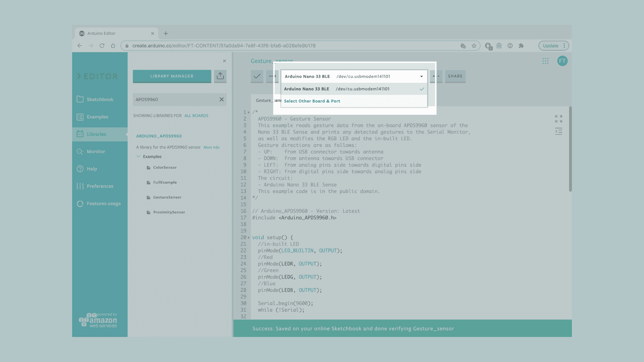Image resolution: width=644 pixels, height=362 pixels.
Task: Click the LIBRARY MANAGER button
Action: point(172,76)
